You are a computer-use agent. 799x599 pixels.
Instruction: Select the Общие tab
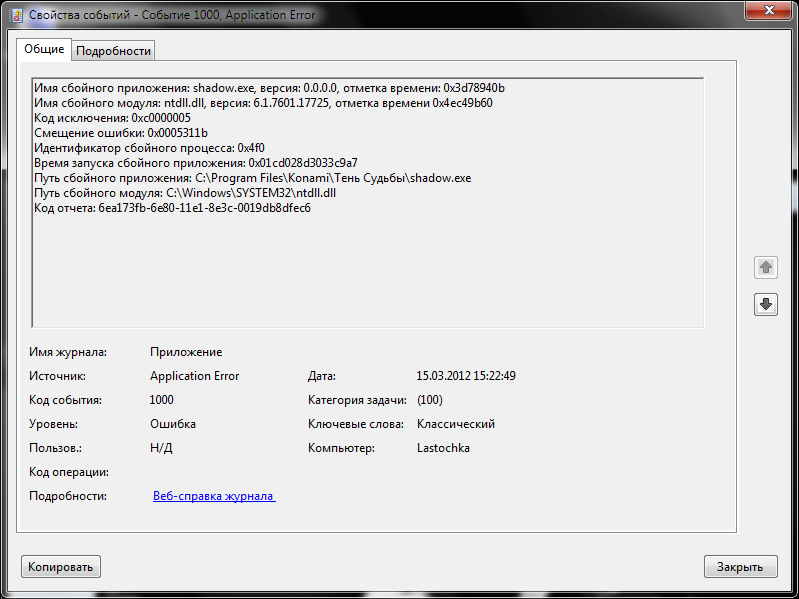coord(44,49)
